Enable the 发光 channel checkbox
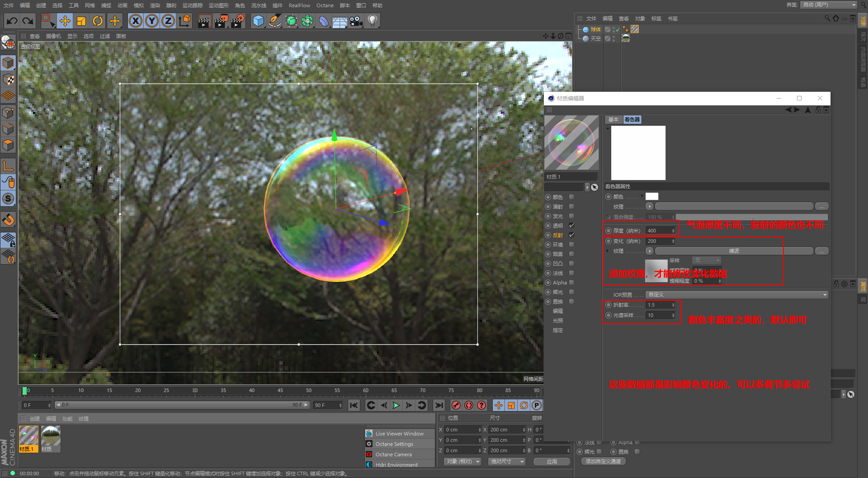 pyautogui.click(x=571, y=216)
